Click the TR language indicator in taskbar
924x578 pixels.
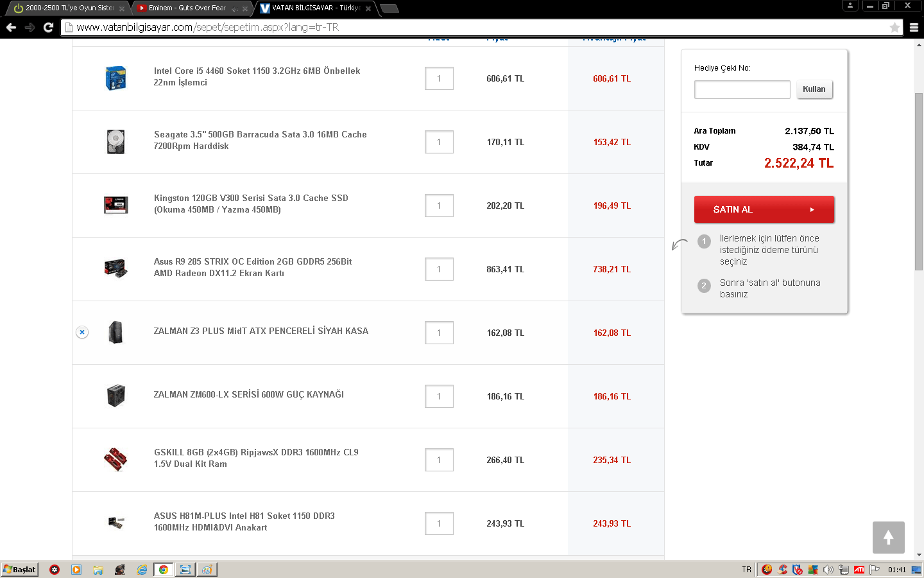[746, 570]
